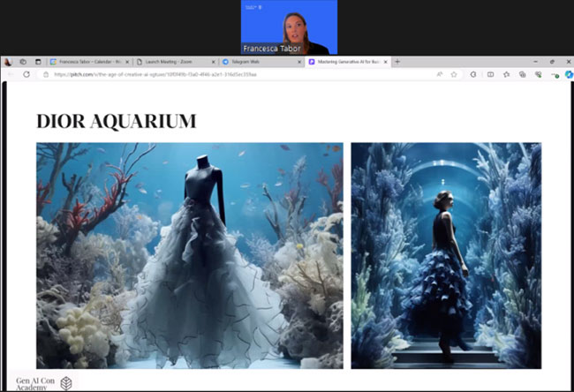Screen dimensions: 574x392
Task: Click the Gen AI Con Academy logo
Action: point(44,383)
